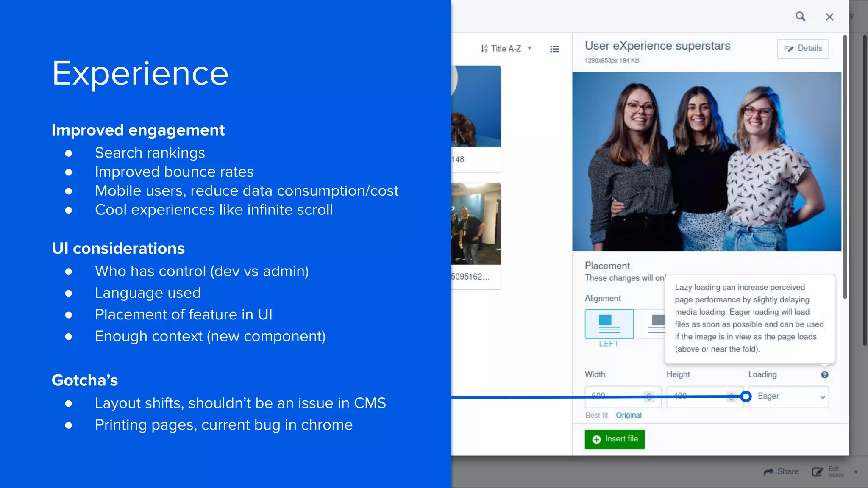
Task: Click 'Who has control (dev vs admin)' bullet
Action: point(202,271)
